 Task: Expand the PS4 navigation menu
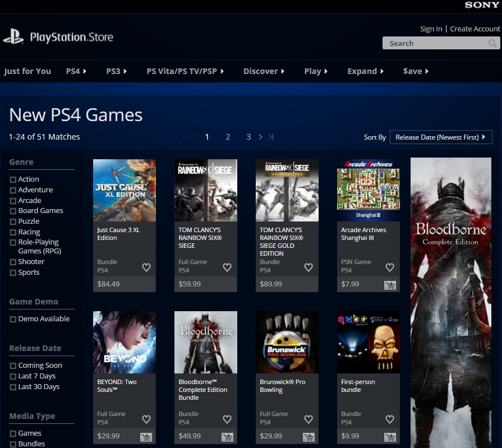(76, 71)
